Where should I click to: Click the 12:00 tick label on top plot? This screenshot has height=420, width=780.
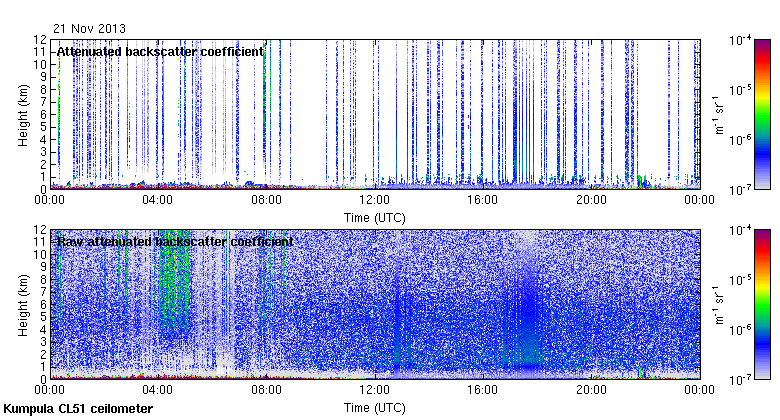click(375, 200)
